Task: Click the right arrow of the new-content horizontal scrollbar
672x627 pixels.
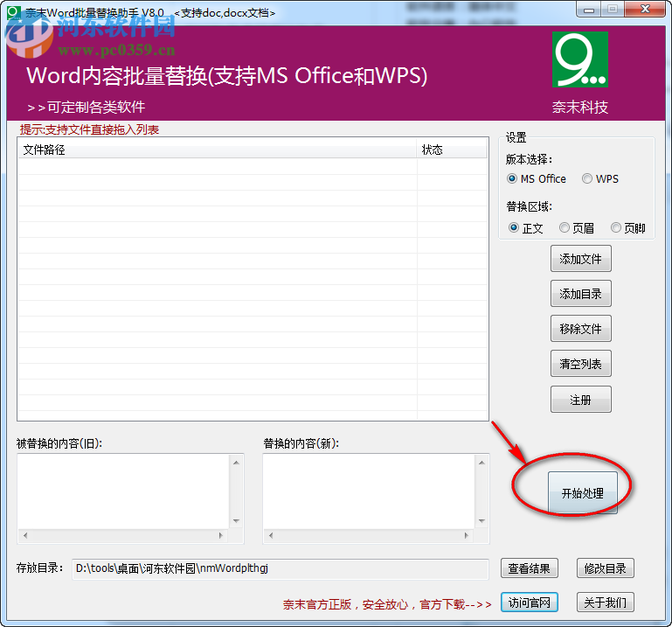Action: 467,535
